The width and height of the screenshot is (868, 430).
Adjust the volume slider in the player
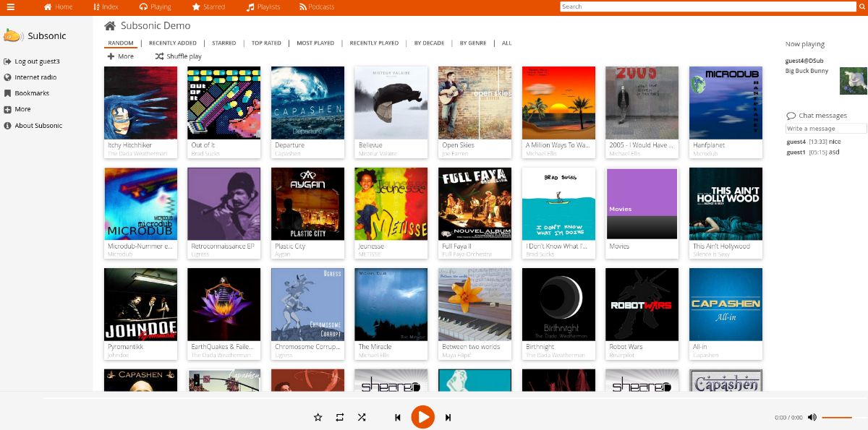(839, 417)
